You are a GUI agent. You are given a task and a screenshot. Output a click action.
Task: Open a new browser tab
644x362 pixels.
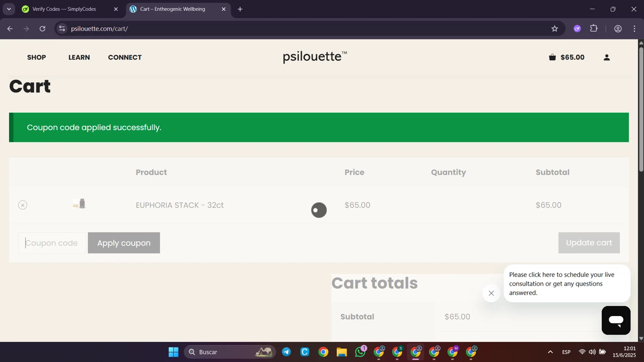[240, 9]
